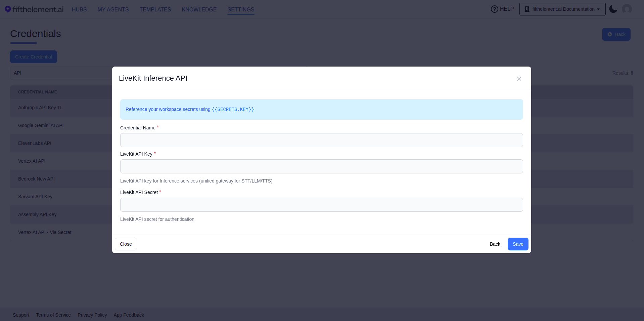Viewport: 644px width, 321px height.
Task: Focus the LiveKit API Key field
Action: click(x=321, y=166)
